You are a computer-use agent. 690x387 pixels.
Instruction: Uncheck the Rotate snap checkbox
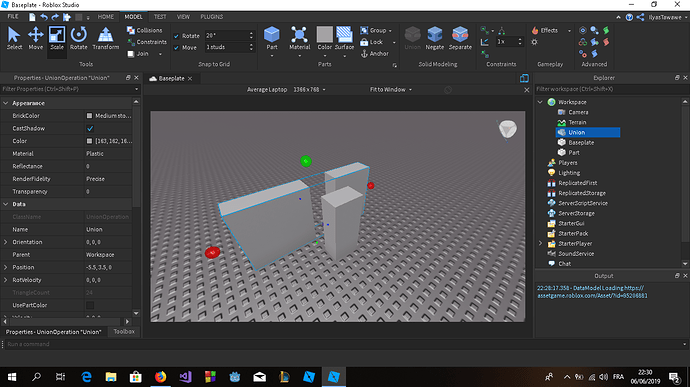(x=176, y=36)
